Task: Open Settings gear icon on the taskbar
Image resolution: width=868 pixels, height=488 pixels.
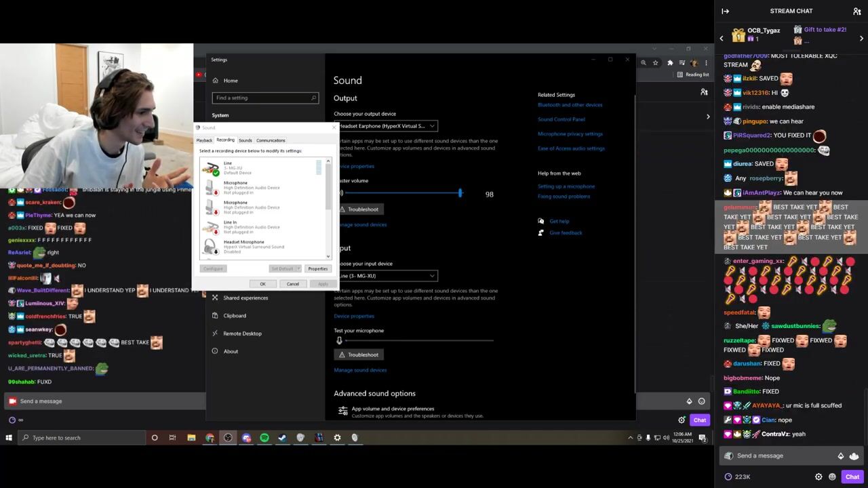Action: tap(337, 438)
